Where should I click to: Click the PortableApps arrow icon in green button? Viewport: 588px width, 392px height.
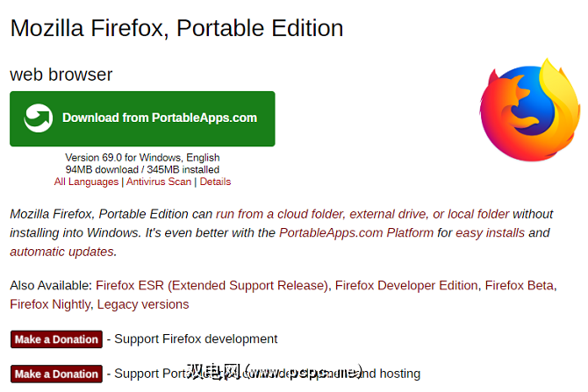coord(39,118)
